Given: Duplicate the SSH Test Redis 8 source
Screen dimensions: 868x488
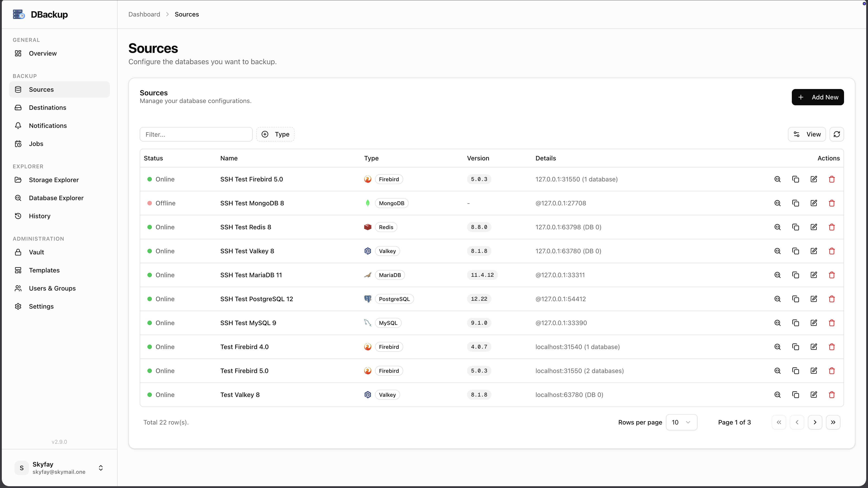Looking at the screenshot, I should point(796,227).
